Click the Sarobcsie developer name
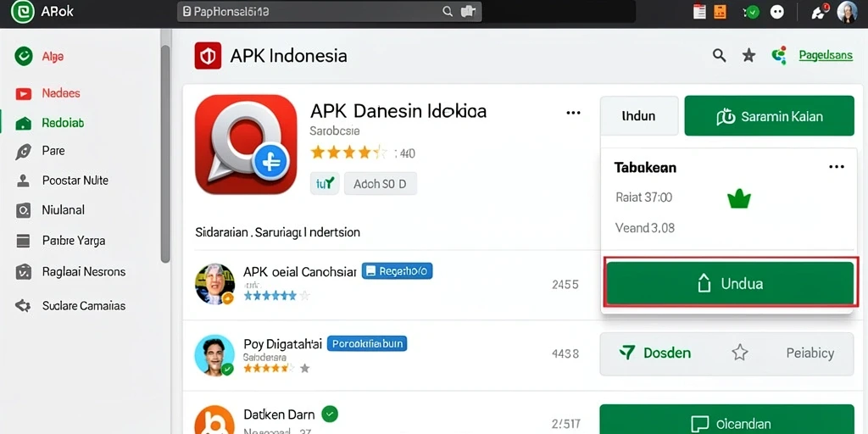This screenshot has height=434, width=868. [x=334, y=131]
